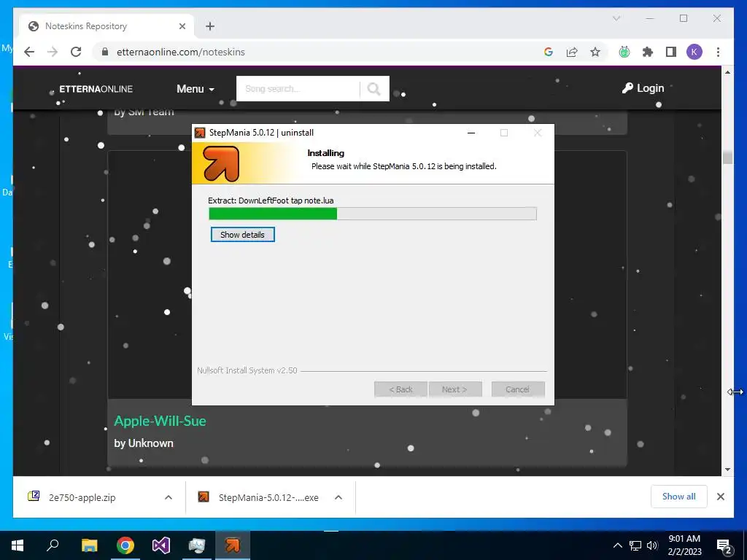Image resolution: width=747 pixels, height=560 pixels.
Task: Open Chrome's three-dot menu
Action: 718,52
